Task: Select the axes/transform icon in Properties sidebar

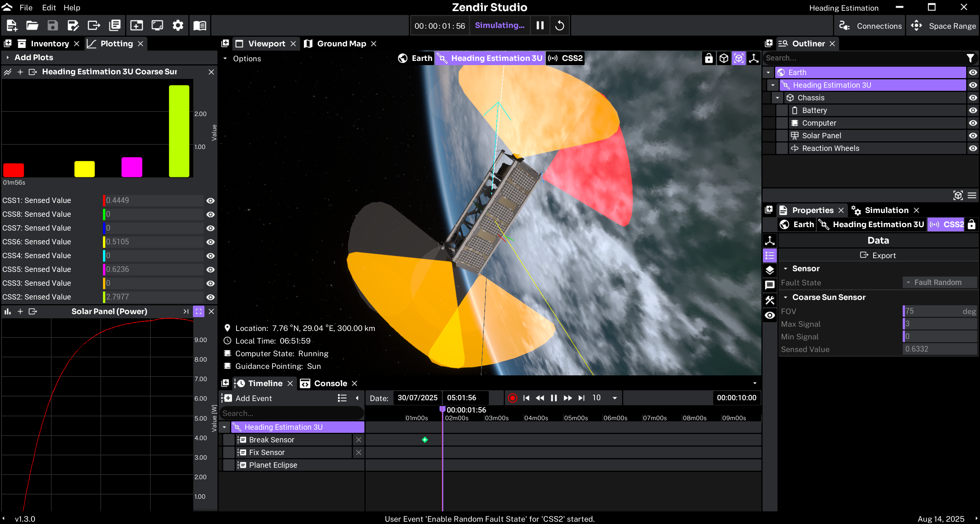Action: coord(770,241)
